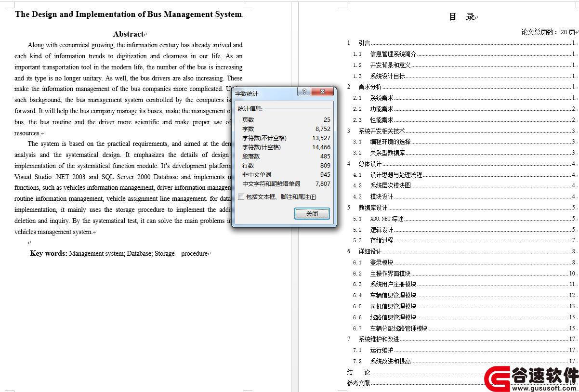This screenshot has height=392, width=579.
Task: Go to contents entry '6.6 线路信息管理模块'
Action: pos(464,317)
